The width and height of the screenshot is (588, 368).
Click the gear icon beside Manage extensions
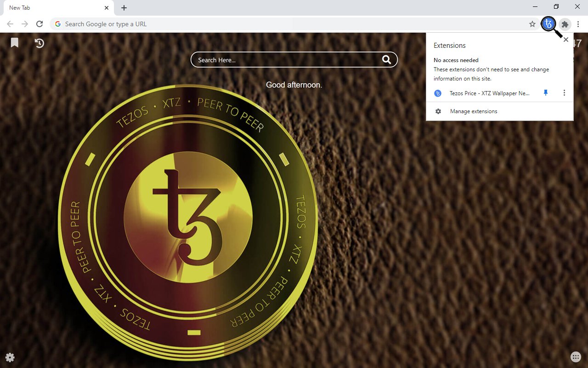(438, 111)
